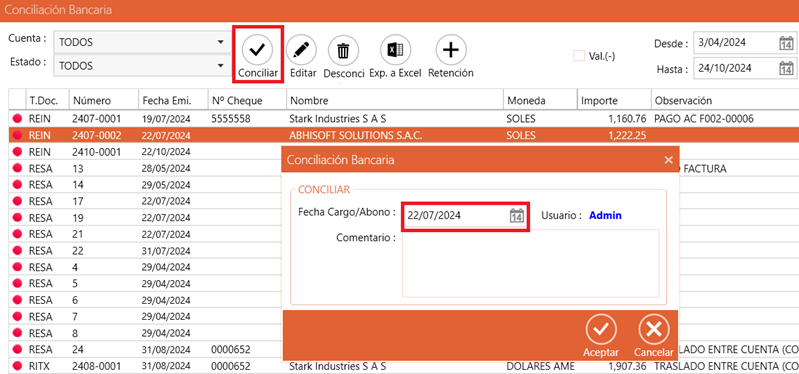Click the Desconciliar trash icon
The height and width of the screenshot is (374, 799).
pos(343,50)
